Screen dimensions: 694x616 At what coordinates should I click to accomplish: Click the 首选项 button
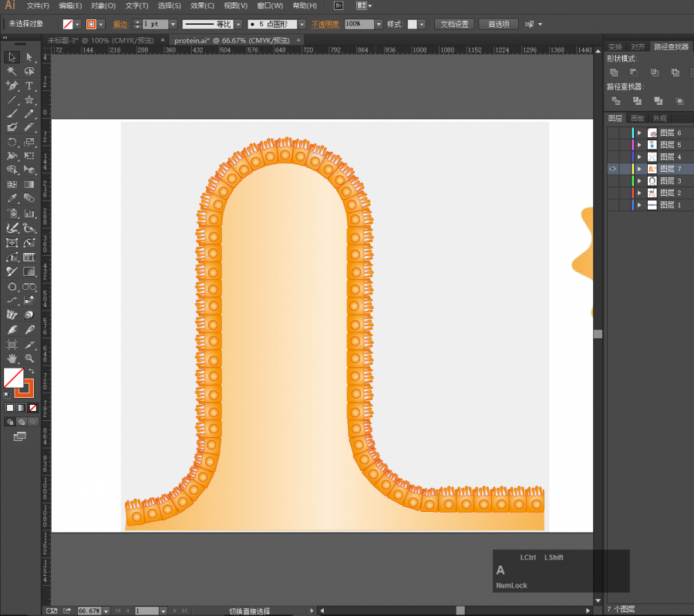497,24
